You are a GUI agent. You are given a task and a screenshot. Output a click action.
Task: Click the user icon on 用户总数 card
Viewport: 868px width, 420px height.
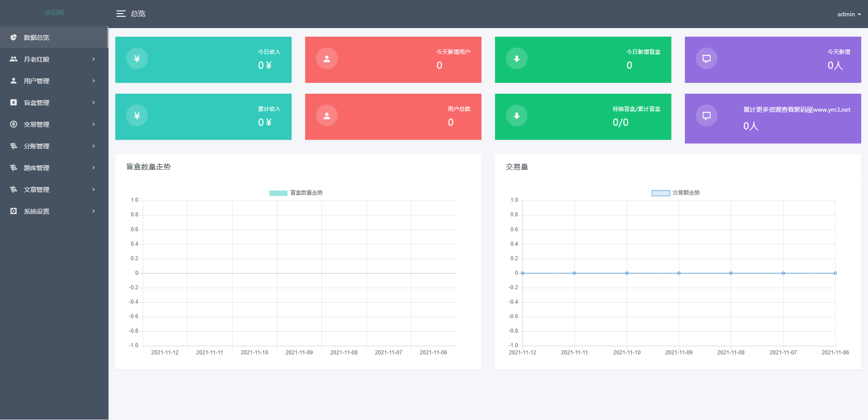pyautogui.click(x=327, y=116)
